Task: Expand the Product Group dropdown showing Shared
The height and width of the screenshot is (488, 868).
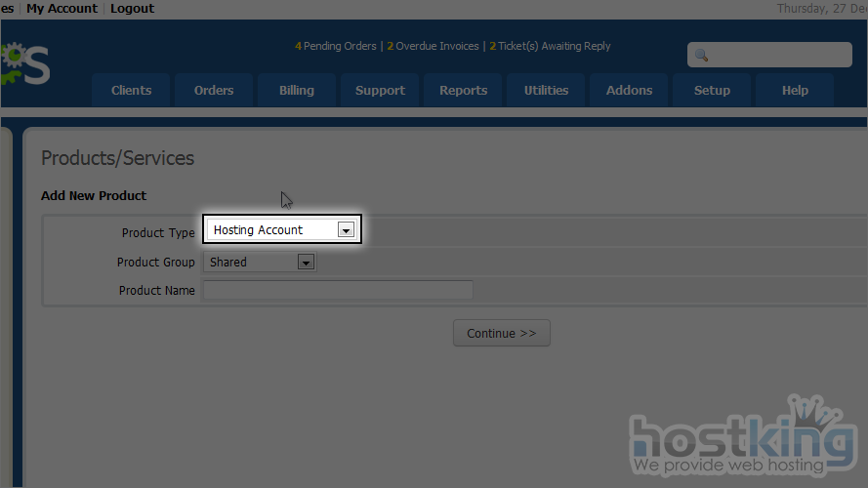Action: pyautogui.click(x=260, y=263)
